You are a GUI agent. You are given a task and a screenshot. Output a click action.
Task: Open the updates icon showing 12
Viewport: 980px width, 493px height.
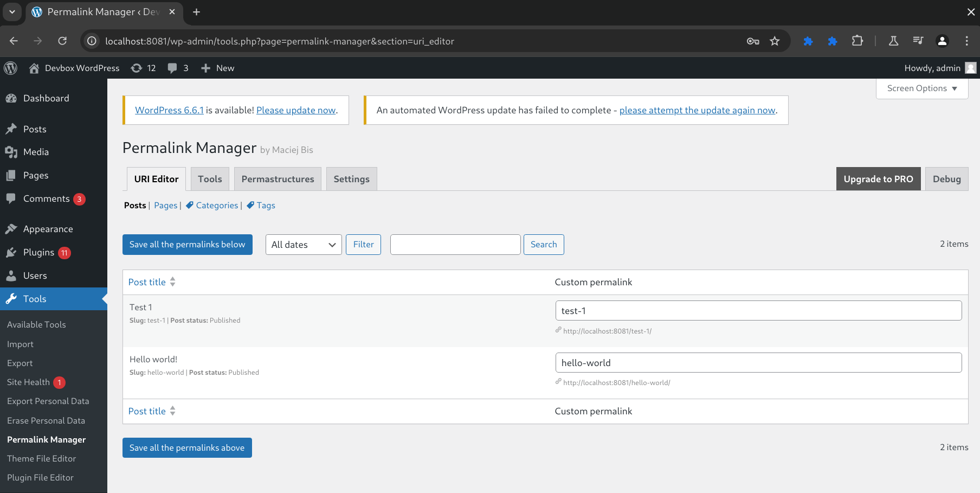click(x=144, y=68)
